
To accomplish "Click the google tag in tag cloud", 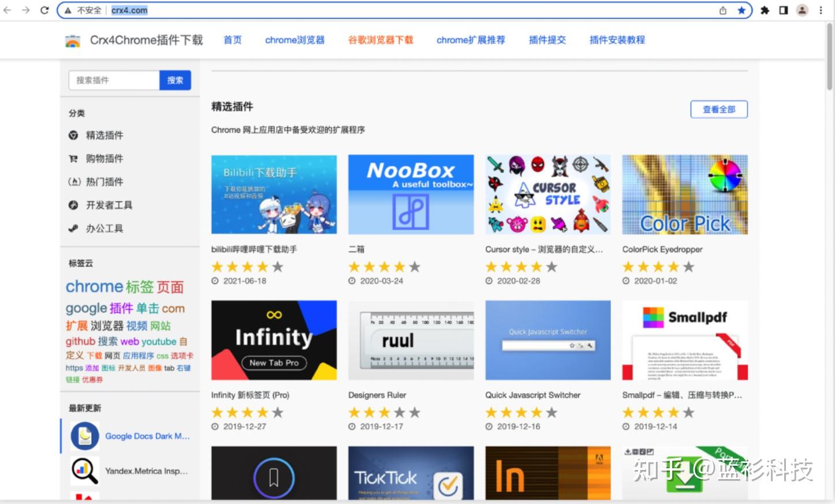I will click(86, 308).
